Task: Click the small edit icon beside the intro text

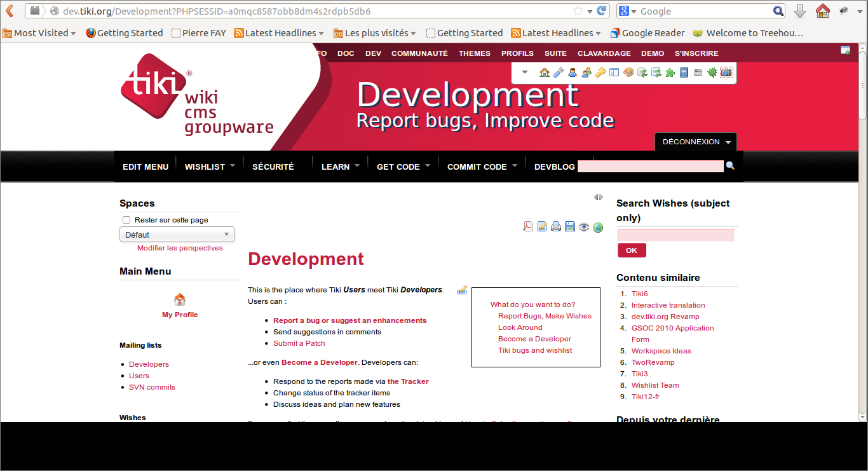Action: pos(462,290)
